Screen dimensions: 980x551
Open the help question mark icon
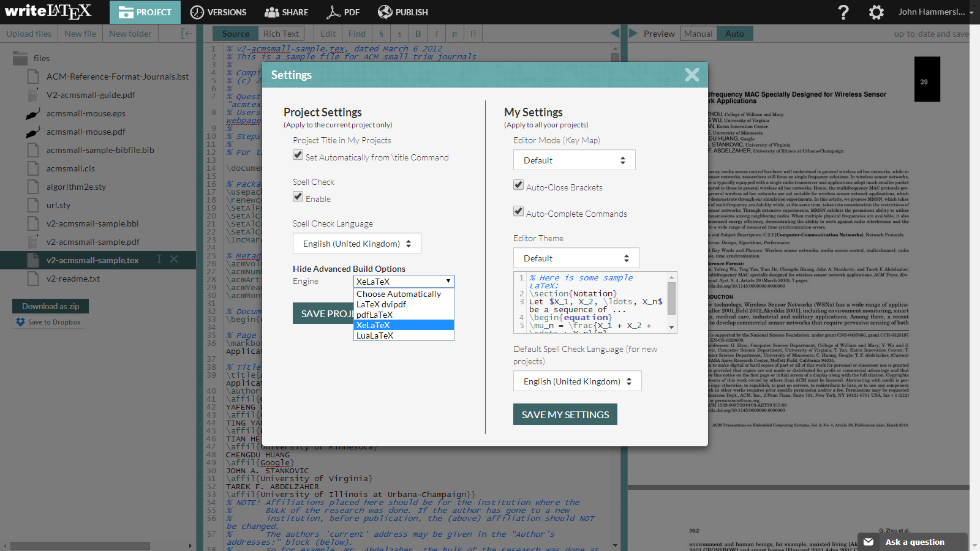pos(843,12)
